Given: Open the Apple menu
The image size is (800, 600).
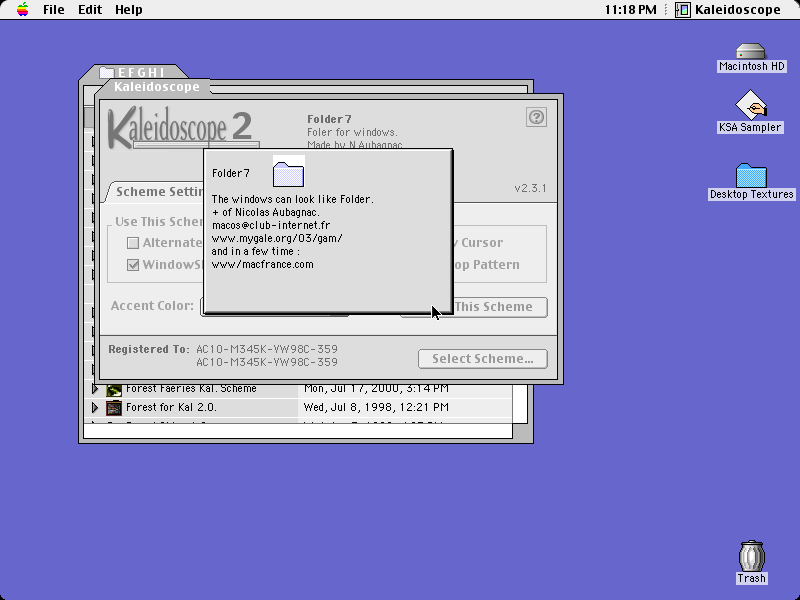Looking at the screenshot, I should point(22,10).
